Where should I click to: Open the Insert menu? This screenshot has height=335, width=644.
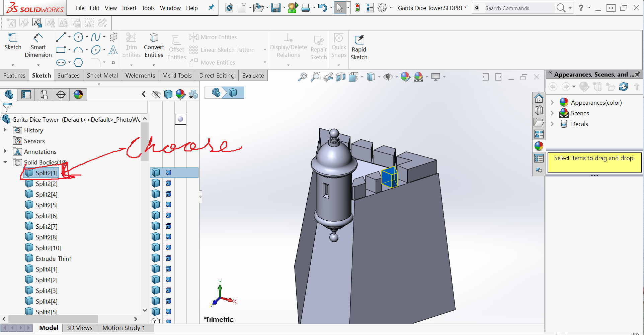(129, 8)
